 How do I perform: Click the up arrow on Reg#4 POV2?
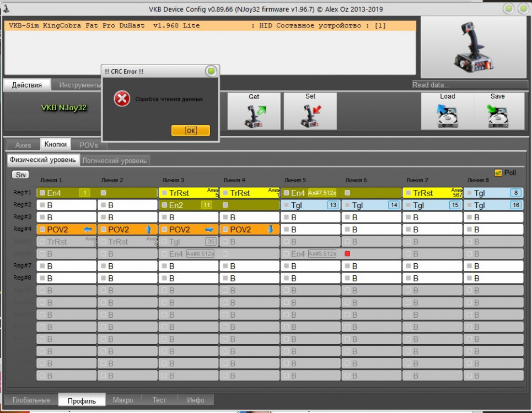click(149, 230)
